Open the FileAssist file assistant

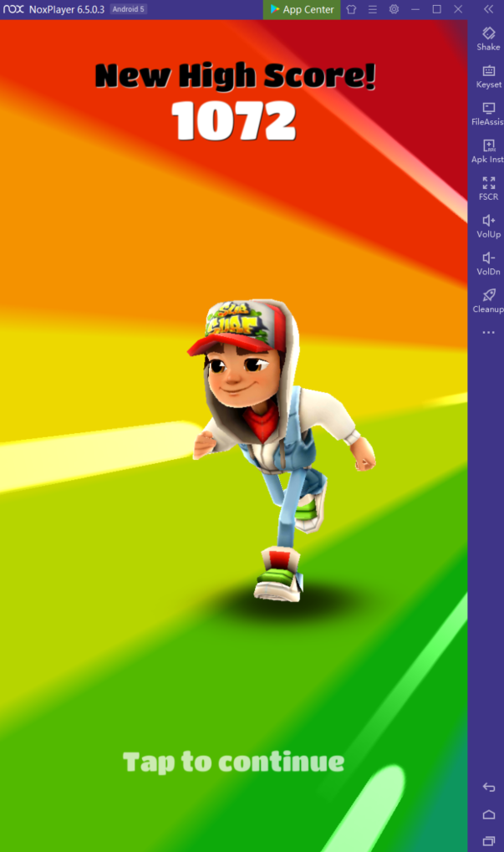tap(488, 114)
